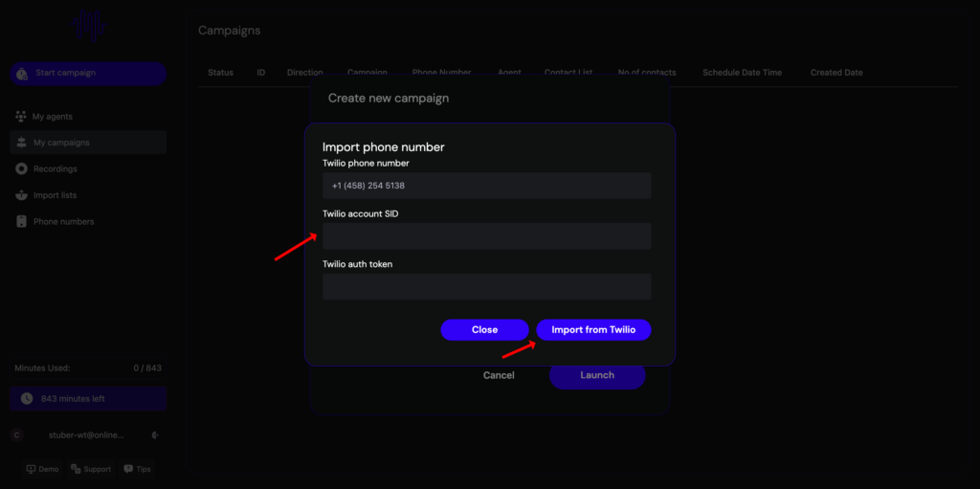This screenshot has width=980, height=489.
Task: Open the Tips link
Action: pyautogui.click(x=137, y=469)
